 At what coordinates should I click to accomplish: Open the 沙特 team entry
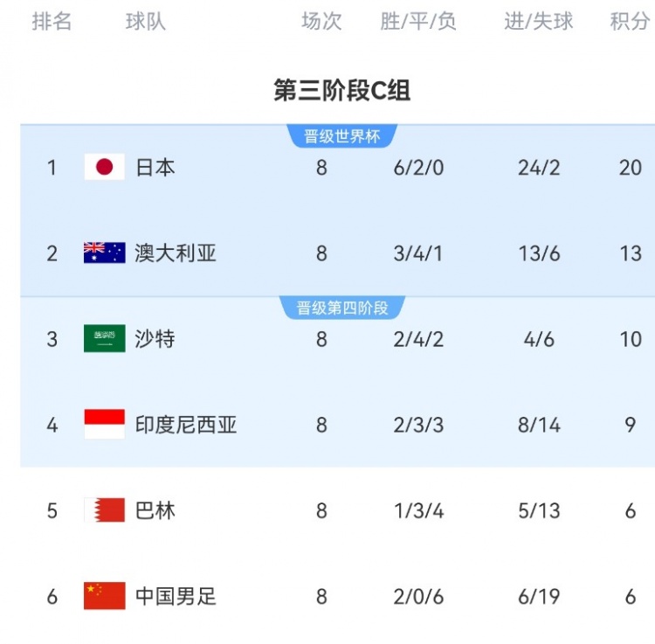click(x=155, y=338)
